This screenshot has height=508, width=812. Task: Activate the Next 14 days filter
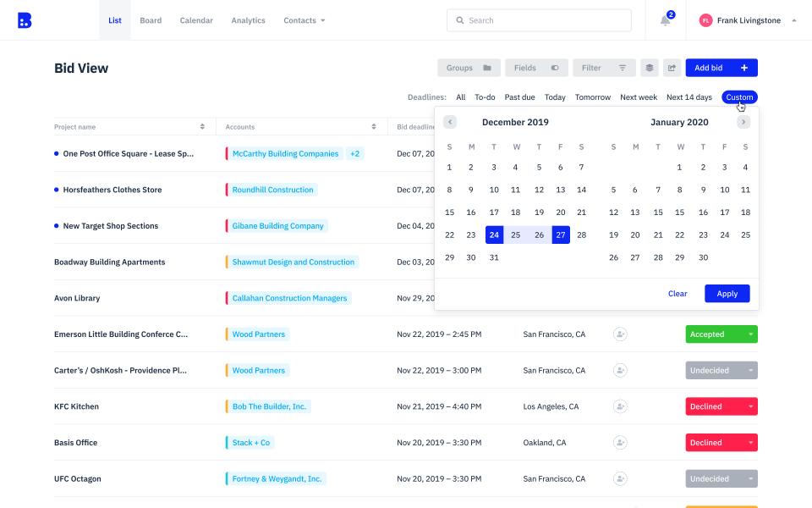pos(689,97)
